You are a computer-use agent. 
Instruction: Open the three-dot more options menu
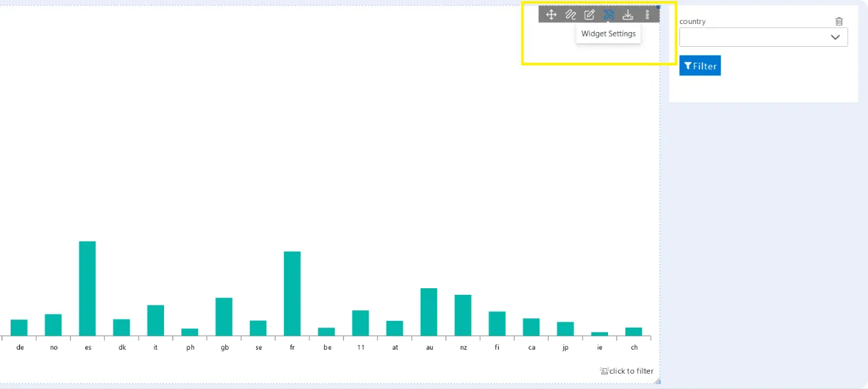tap(647, 15)
